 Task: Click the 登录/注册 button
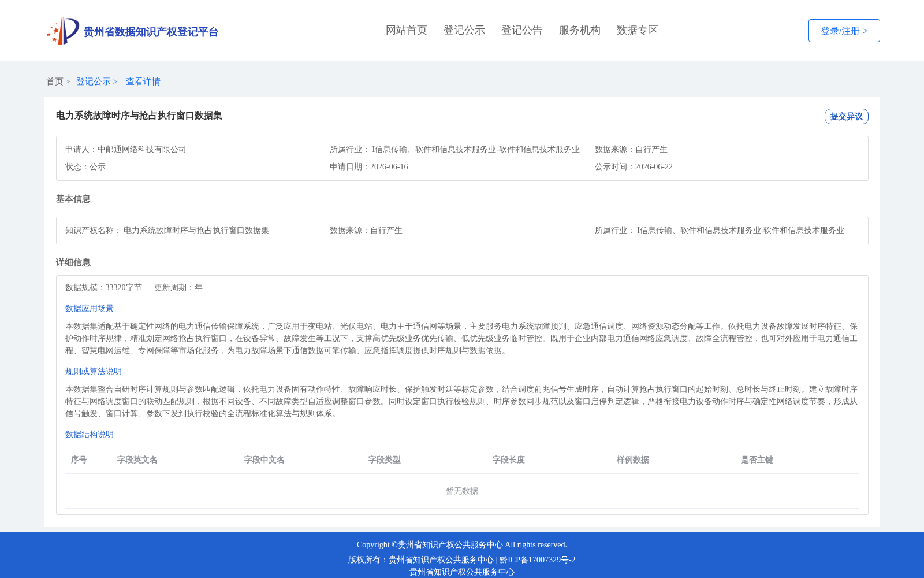[x=844, y=31]
